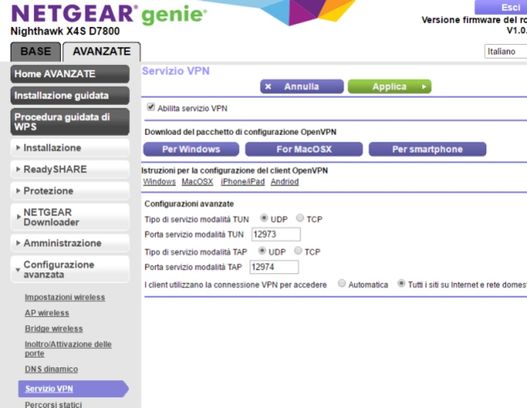
Task: Toggle Abilita servizio VPN checkbox
Action: 151,107
